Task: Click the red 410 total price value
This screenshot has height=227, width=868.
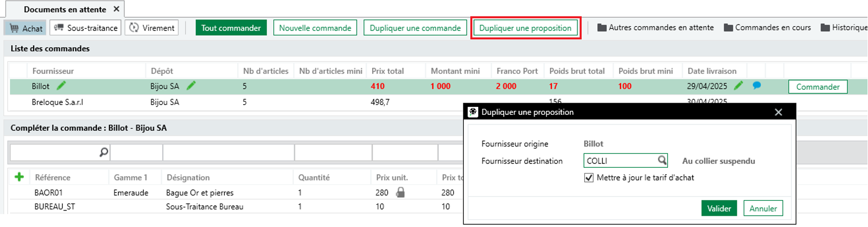Action: click(377, 86)
